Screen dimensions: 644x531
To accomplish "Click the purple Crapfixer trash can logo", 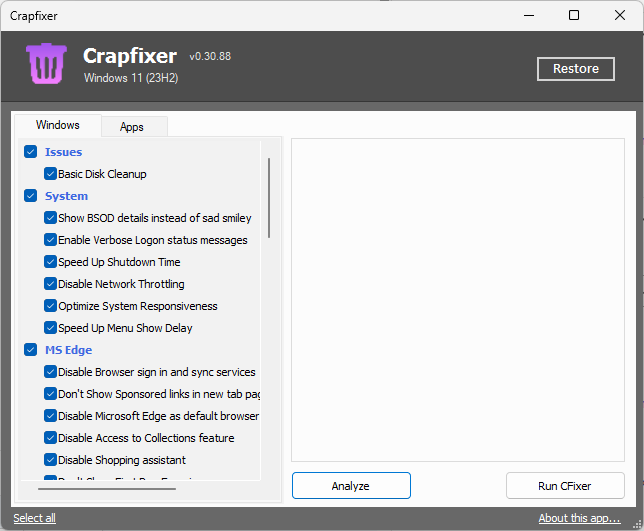I will 46,64.
